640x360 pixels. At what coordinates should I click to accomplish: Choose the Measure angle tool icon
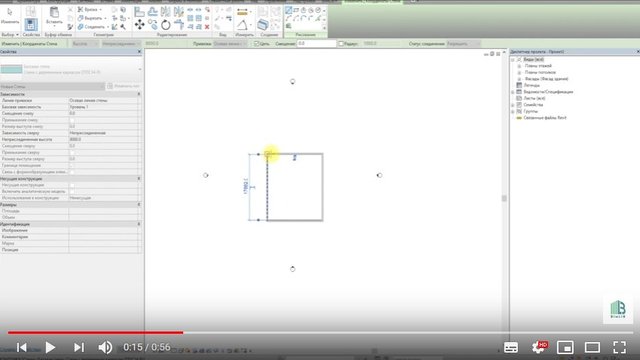[242, 25]
